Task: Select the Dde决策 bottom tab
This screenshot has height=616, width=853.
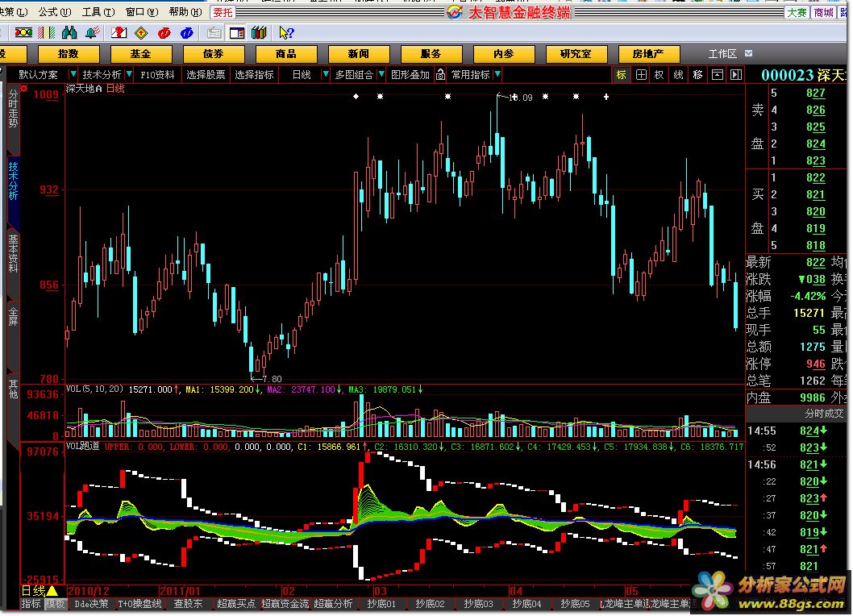Action: pos(91,603)
